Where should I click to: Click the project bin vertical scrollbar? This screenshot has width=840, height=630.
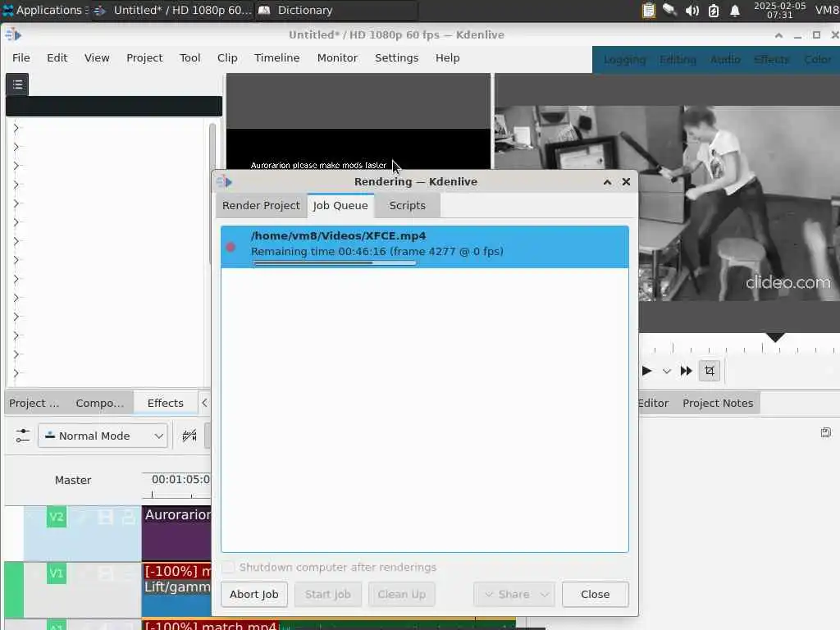[x=212, y=193]
